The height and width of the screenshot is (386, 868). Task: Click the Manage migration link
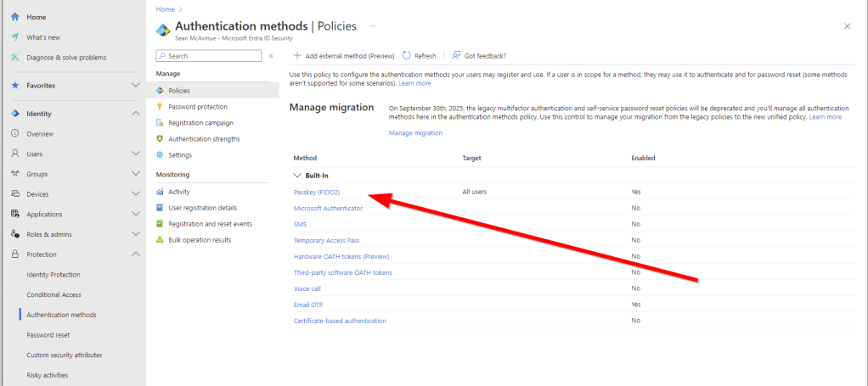[x=415, y=133]
